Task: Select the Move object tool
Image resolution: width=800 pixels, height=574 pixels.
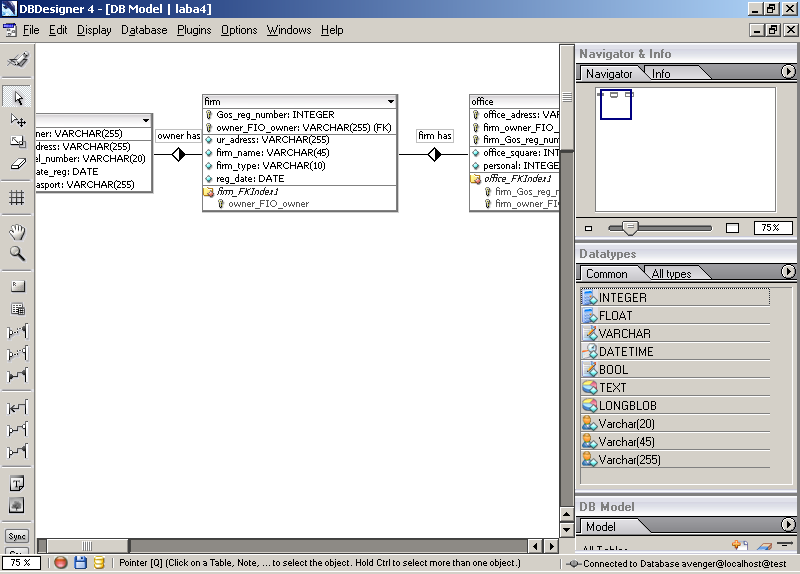Action: [x=18, y=120]
